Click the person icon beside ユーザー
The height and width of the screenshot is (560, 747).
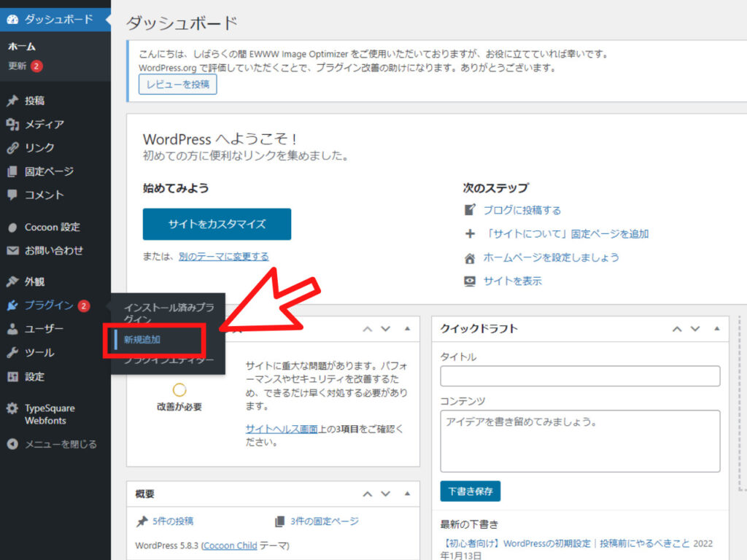click(12, 329)
